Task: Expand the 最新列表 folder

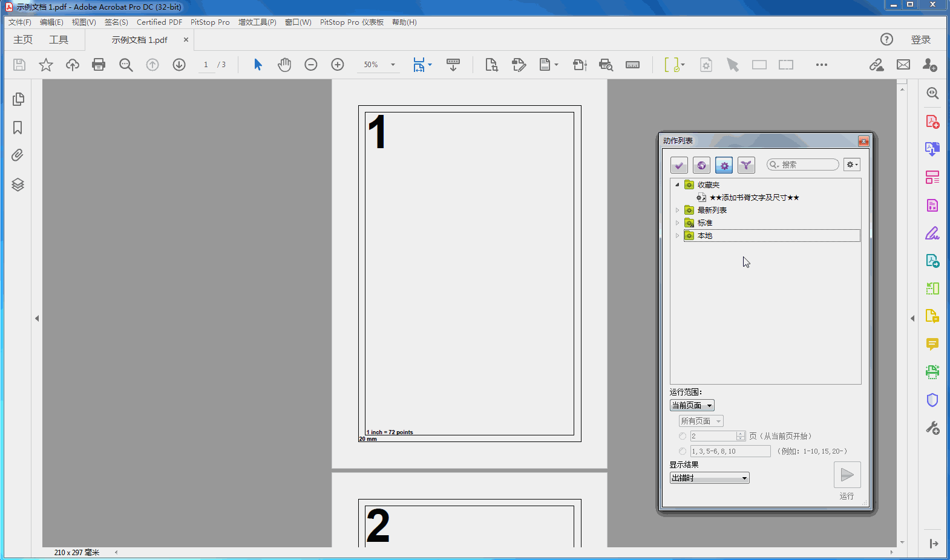Action: pyautogui.click(x=677, y=210)
